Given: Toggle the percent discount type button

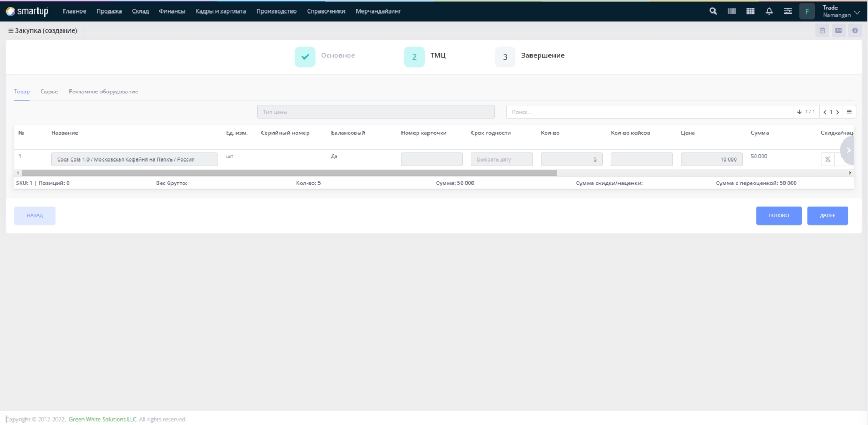Looking at the screenshot, I should point(827,159).
